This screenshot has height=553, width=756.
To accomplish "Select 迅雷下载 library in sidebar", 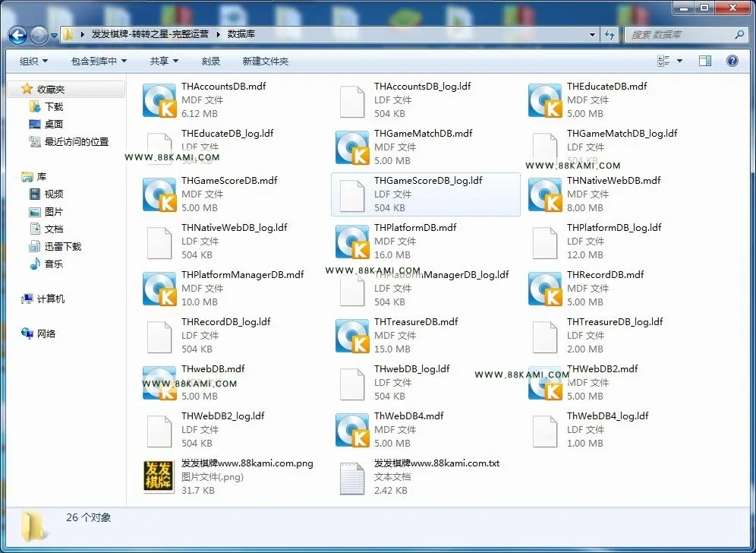I will pos(63,247).
